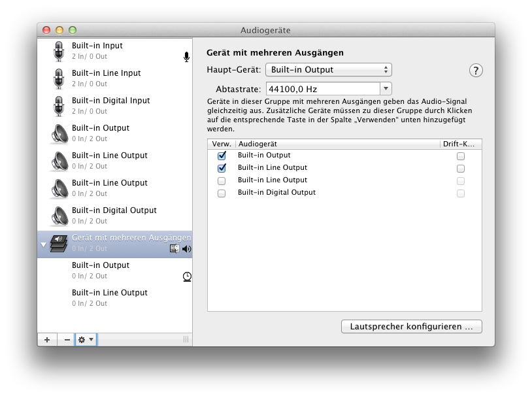
Task: Click the microphone icon beside Built-in Digital Input
Action: click(59, 107)
